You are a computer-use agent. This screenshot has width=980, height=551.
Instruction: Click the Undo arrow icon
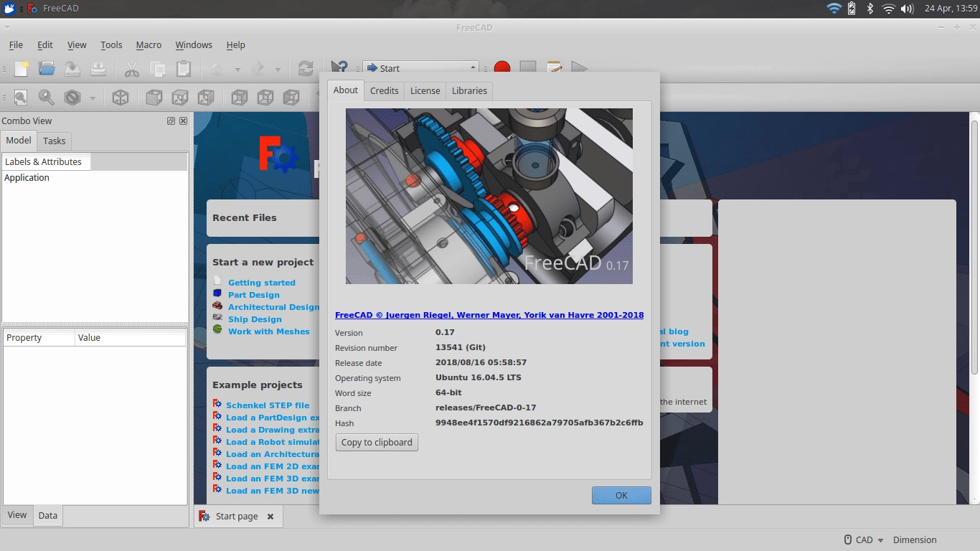217,69
